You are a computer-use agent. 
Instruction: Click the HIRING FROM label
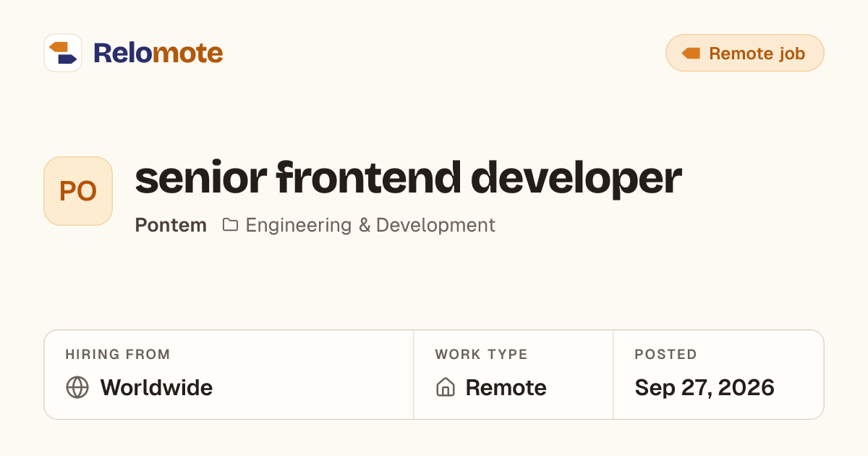118,355
